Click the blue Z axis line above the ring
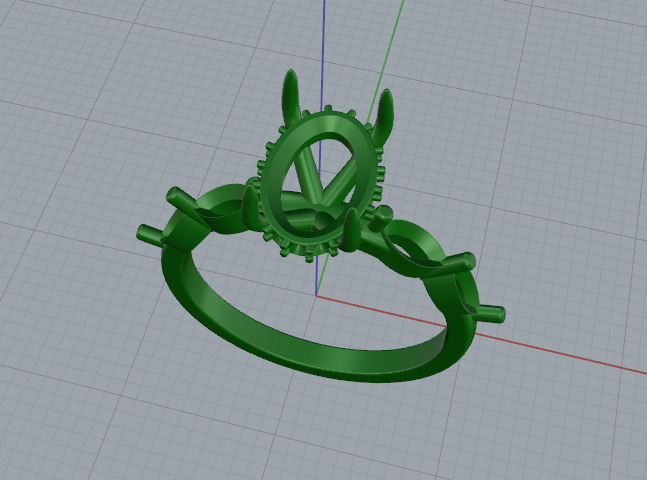The width and height of the screenshot is (647, 480). [x=323, y=54]
